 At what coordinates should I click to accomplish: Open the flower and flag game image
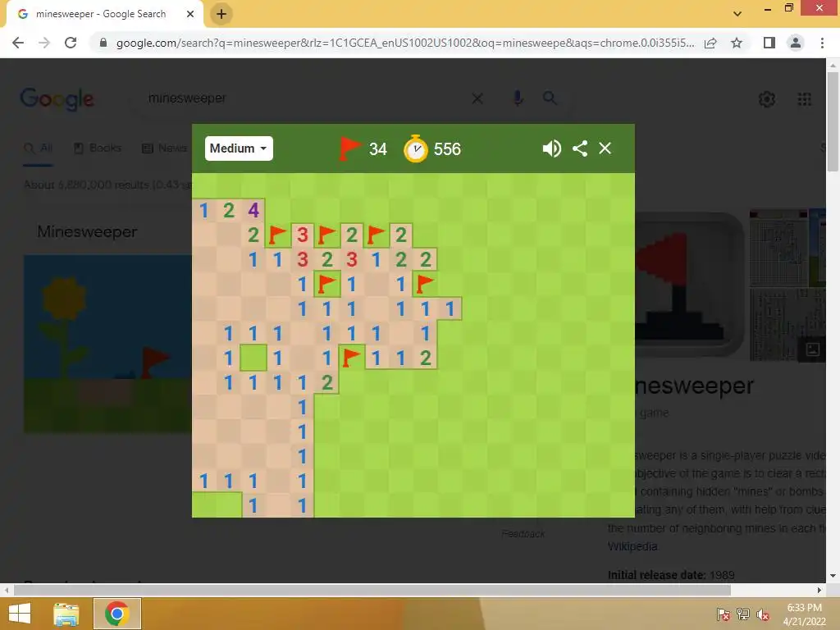pyautogui.click(x=107, y=344)
